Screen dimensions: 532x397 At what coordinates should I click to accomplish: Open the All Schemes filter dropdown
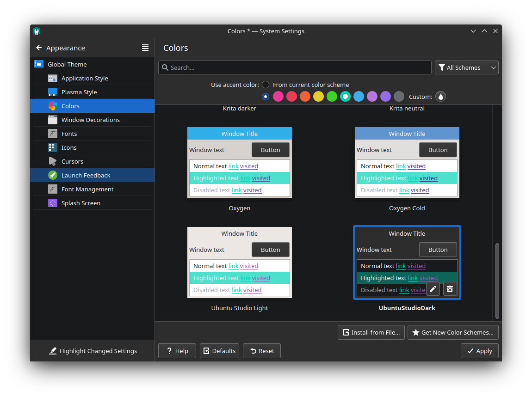[466, 67]
